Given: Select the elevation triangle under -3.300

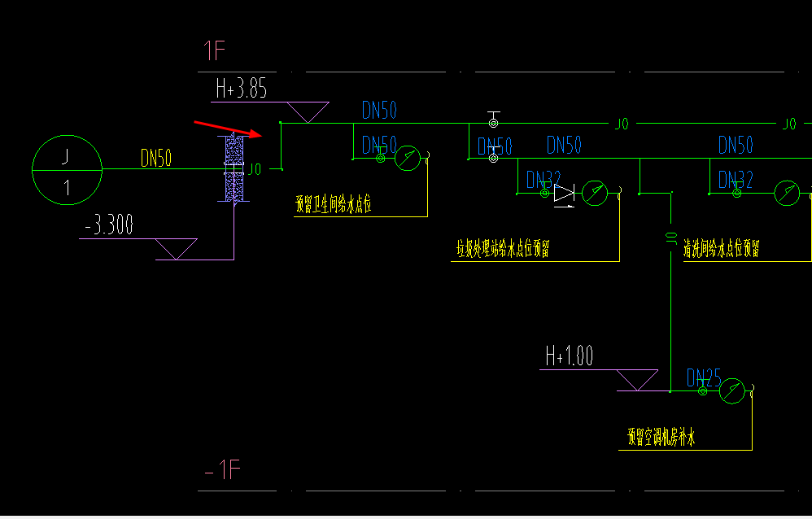Looking at the screenshot, I should (176, 249).
